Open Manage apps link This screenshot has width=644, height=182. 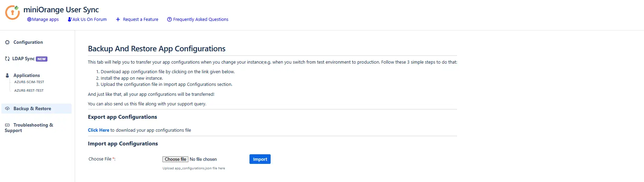tap(45, 19)
